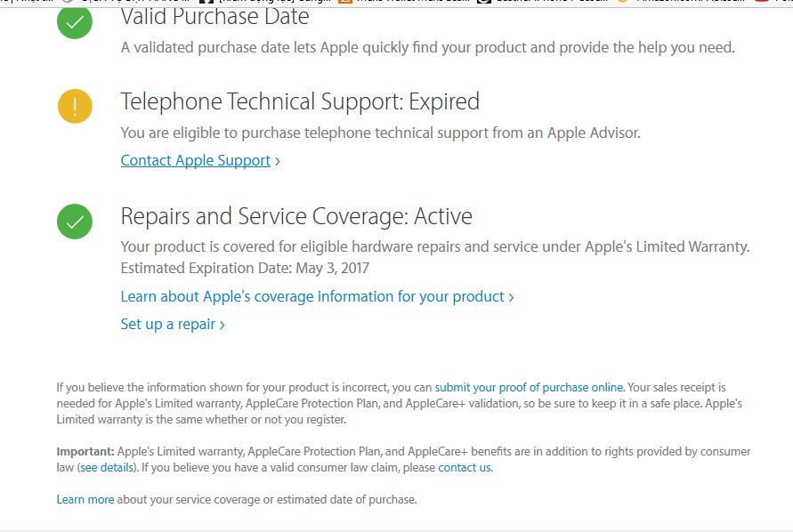Click the product is covered for hardware repairs text
This screenshot has width=793, height=532.
click(x=435, y=246)
